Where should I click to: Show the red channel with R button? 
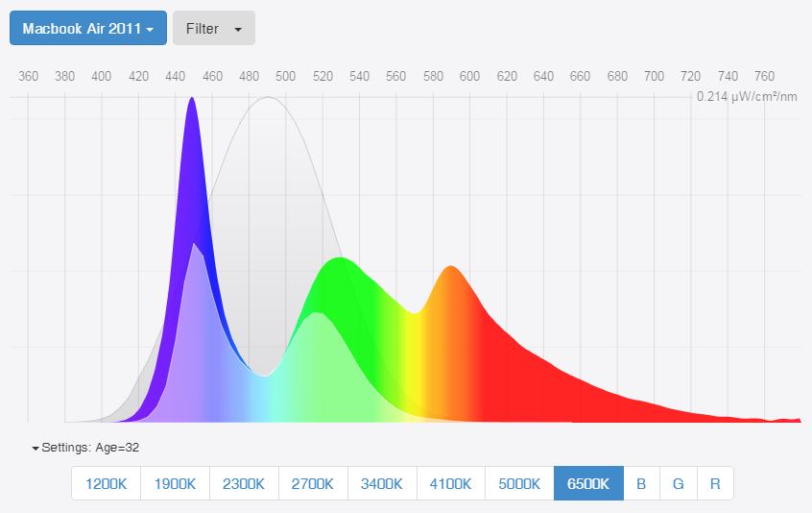(x=715, y=483)
